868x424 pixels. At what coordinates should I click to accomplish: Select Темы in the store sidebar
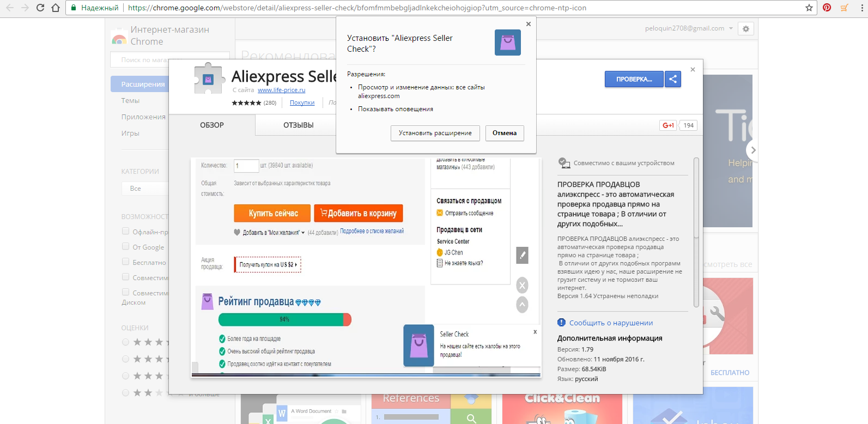click(x=130, y=100)
